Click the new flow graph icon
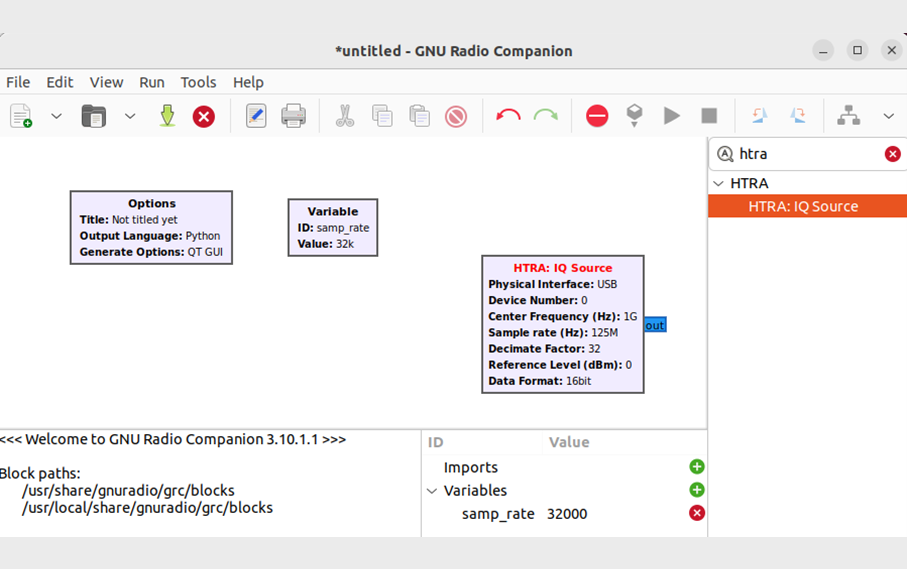 [x=21, y=116]
